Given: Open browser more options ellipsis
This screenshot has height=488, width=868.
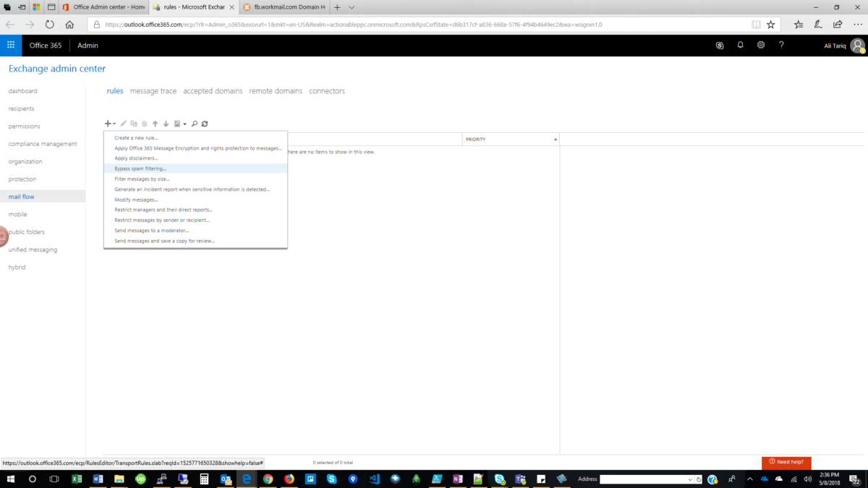Looking at the screenshot, I should tap(857, 24).
